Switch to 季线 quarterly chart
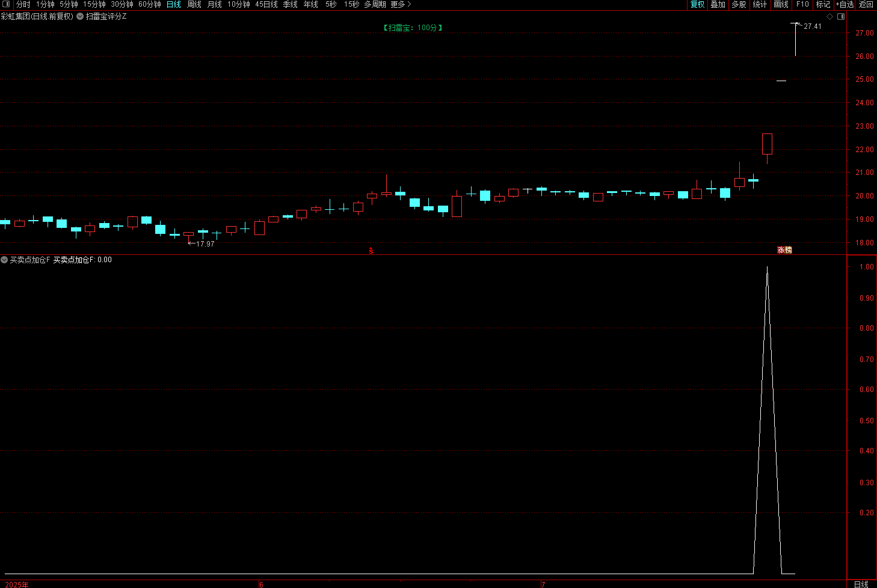877x588 pixels. 291,4
